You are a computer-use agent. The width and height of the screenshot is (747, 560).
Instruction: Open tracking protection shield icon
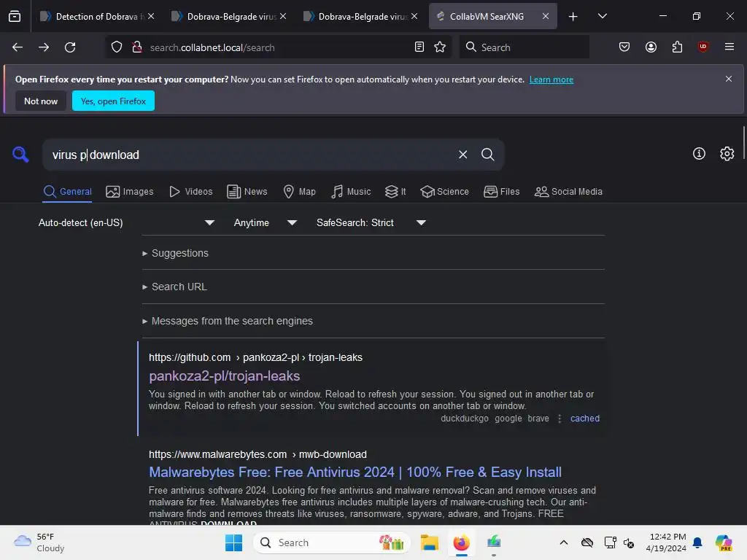pos(117,47)
